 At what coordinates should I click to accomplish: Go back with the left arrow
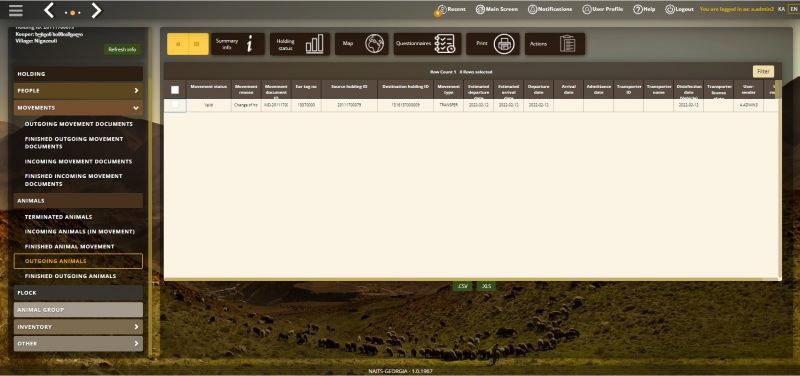click(x=49, y=10)
